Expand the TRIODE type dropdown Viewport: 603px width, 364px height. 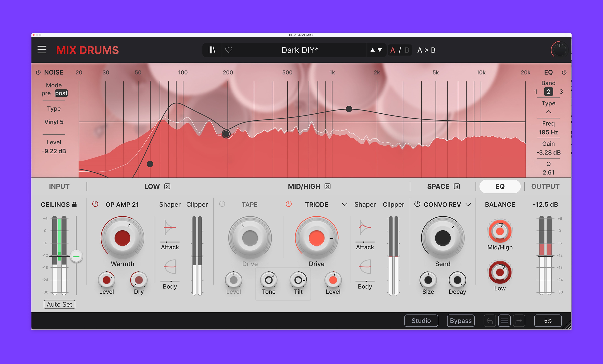[x=344, y=205]
